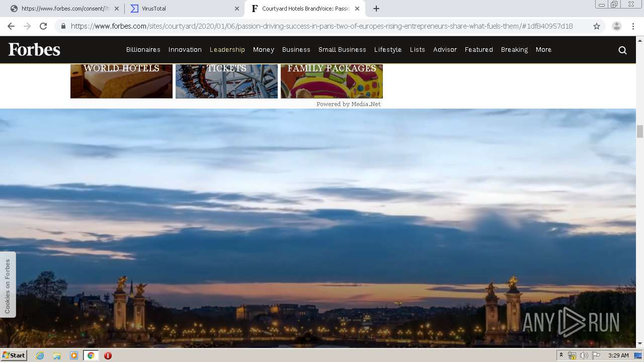Image resolution: width=644 pixels, height=362 pixels.
Task: Click the address bar URL
Action: click(x=322, y=26)
